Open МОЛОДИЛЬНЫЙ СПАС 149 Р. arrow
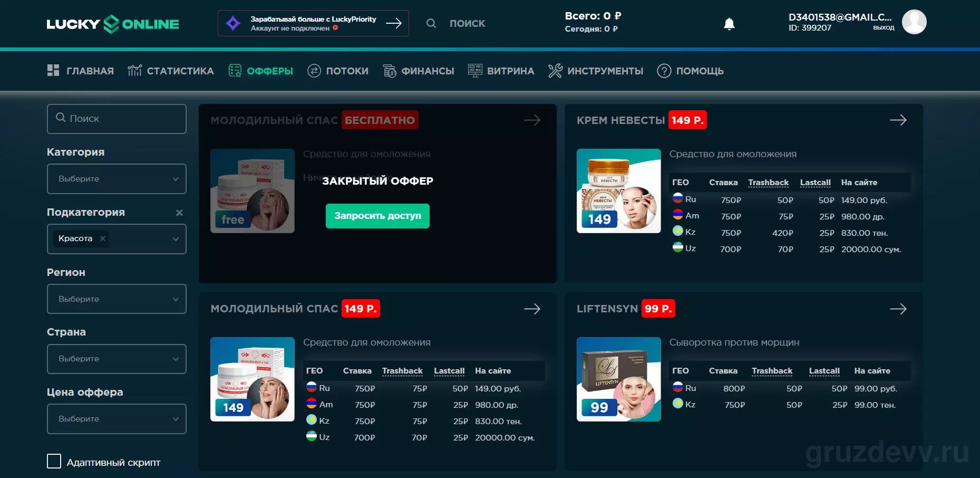This screenshot has height=478, width=980. point(532,309)
